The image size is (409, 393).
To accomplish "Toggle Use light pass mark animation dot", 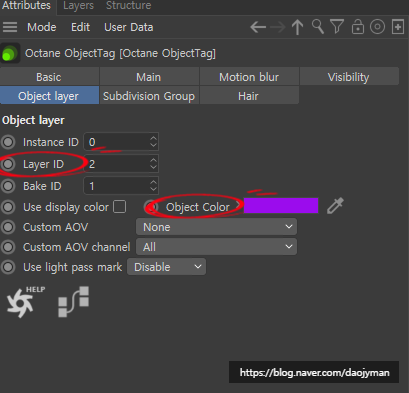I will (8, 267).
